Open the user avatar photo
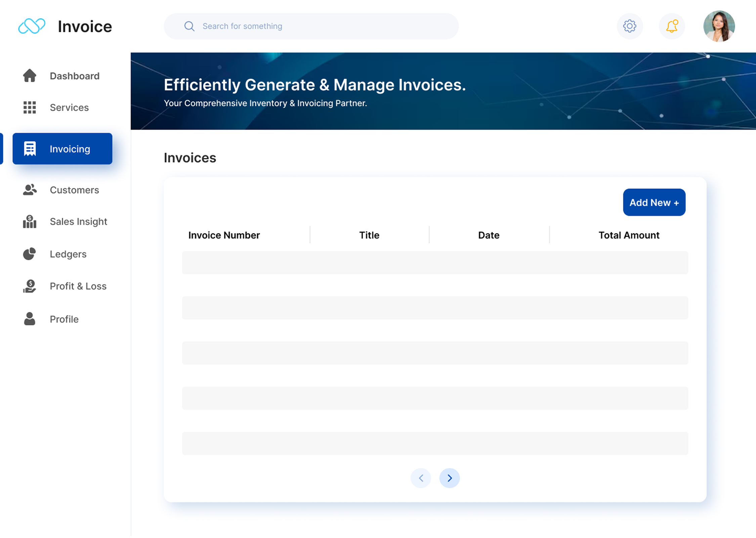Viewport: 756px width, 538px height. 719,26
